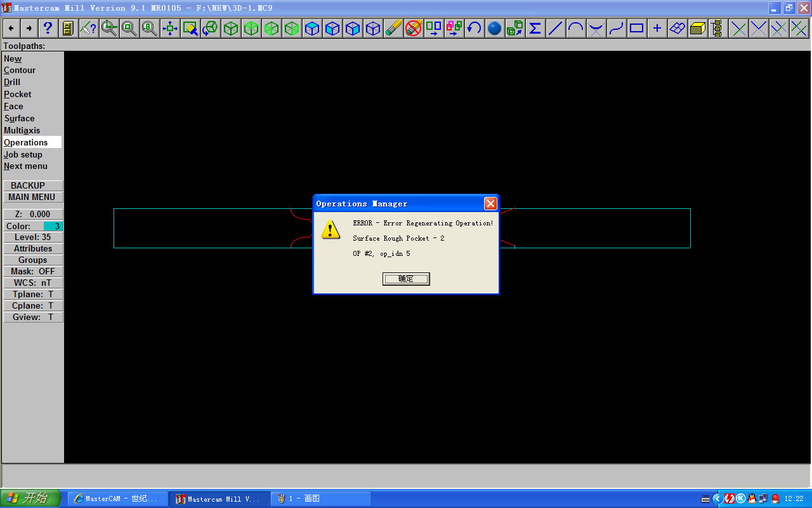Click the prompt input area at bottom
Viewport: 812px width, 508px height.
[406, 476]
